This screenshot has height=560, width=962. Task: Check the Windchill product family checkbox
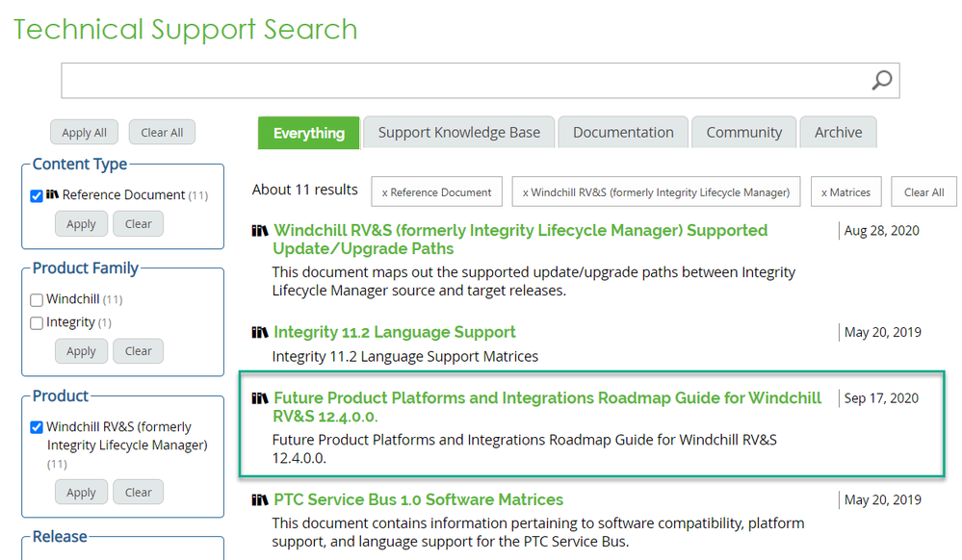37,300
